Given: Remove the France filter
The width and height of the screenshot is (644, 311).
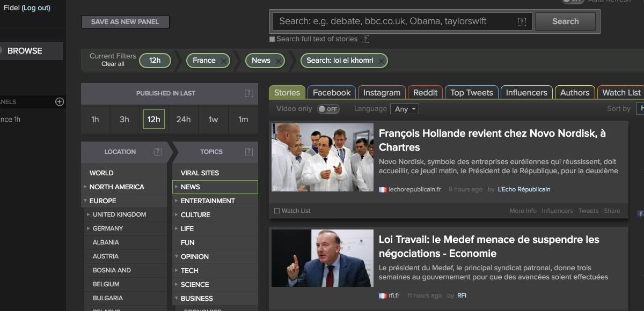Looking at the screenshot, I should [223, 61].
